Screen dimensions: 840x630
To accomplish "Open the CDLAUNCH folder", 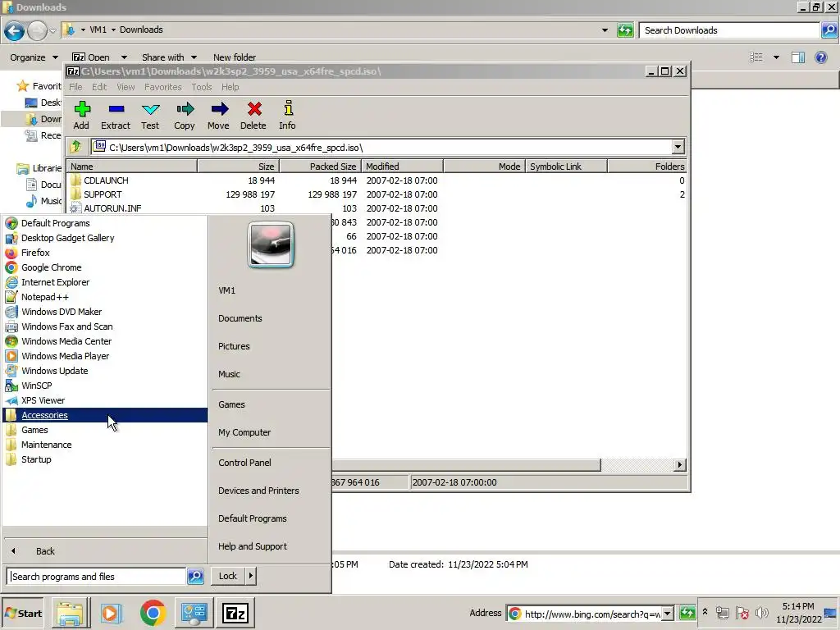I will pyautogui.click(x=106, y=180).
